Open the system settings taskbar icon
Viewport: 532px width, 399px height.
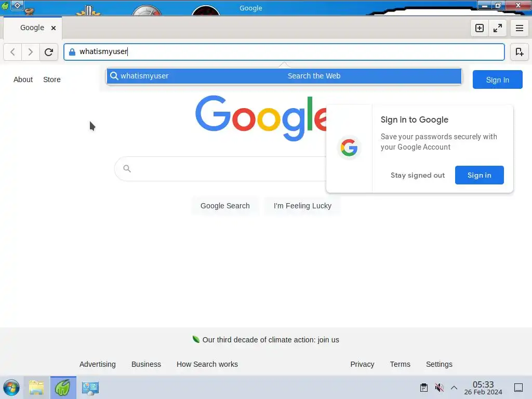pos(90,388)
